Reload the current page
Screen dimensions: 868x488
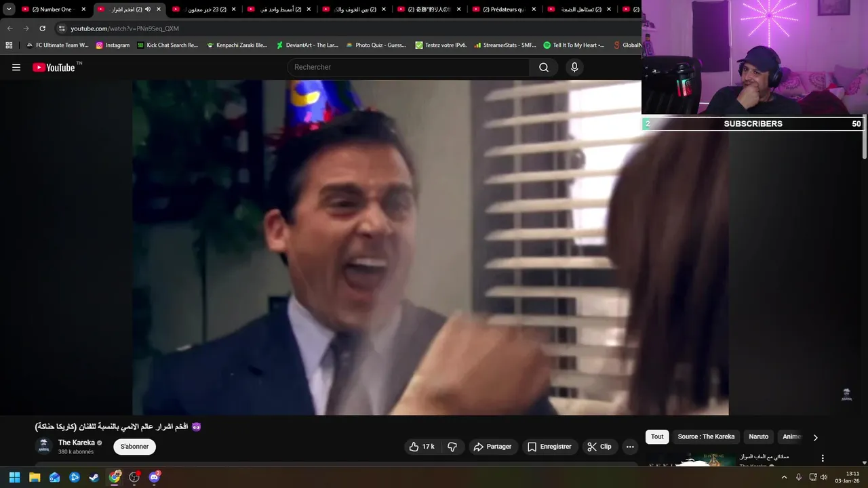pos(42,28)
